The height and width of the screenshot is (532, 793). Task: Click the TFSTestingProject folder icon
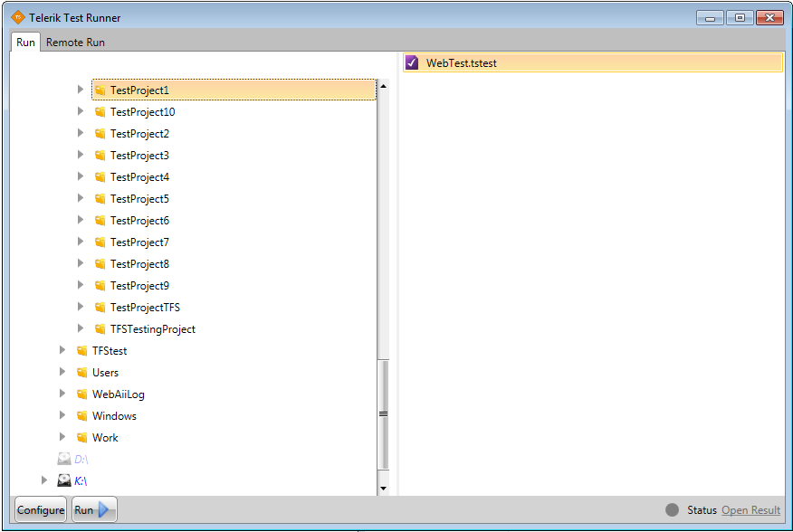coord(100,329)
